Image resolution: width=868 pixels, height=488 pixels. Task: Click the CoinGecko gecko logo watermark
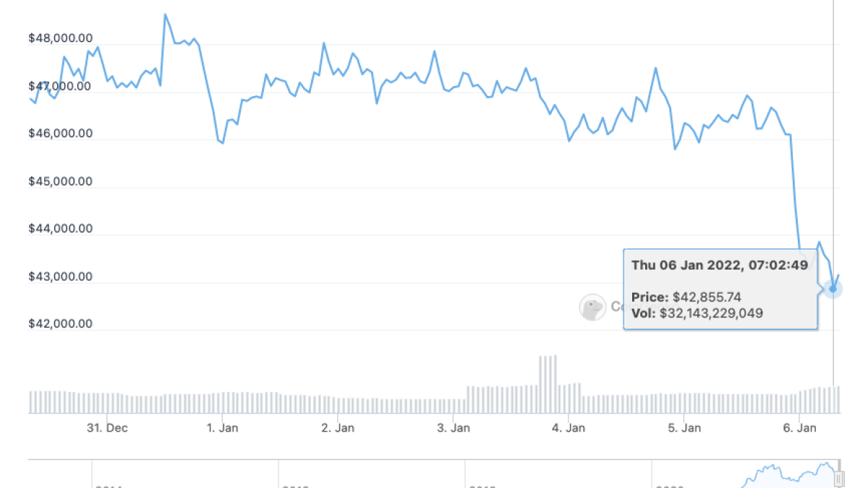pos(592,307)
